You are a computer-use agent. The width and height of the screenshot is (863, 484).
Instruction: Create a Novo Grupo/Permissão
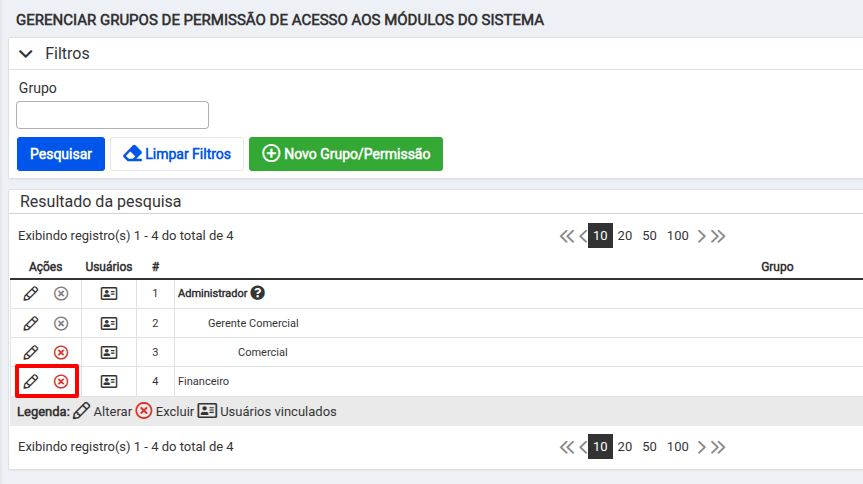click(x=346, y=154)
